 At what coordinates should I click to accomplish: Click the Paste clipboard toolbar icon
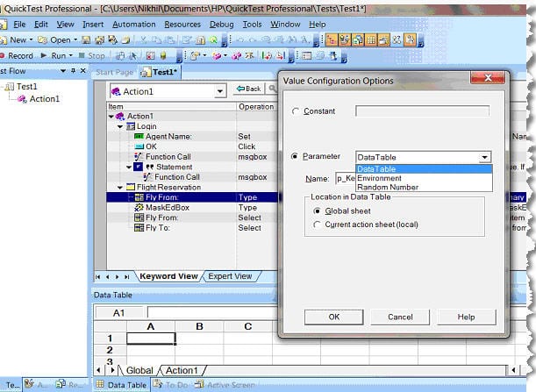(x=169, y=40)
